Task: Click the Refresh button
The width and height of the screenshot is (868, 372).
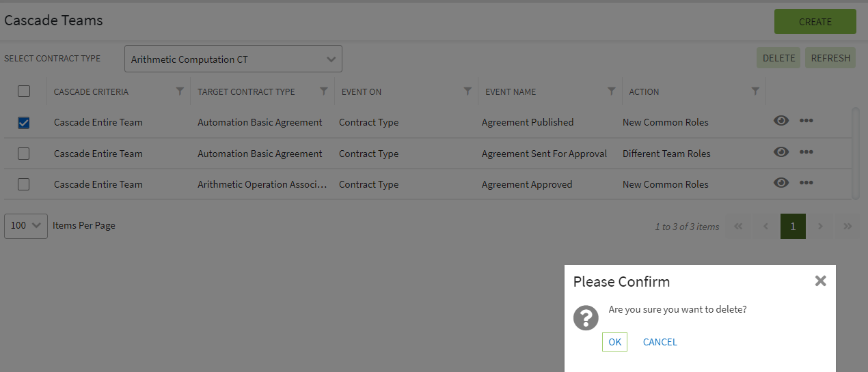Action: coord(830,58)
